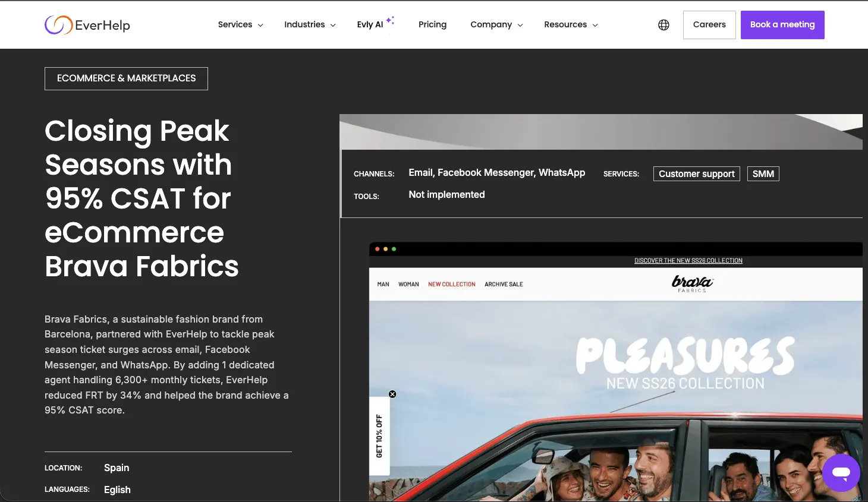Open the NEW COLLECTION menu item
The image size is (868, 502).
(x=451, y=284)
